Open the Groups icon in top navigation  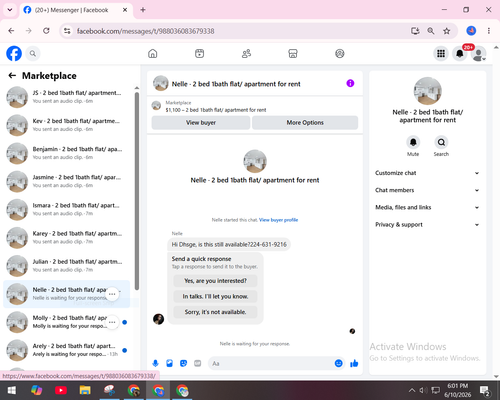[x=340, y=53]
